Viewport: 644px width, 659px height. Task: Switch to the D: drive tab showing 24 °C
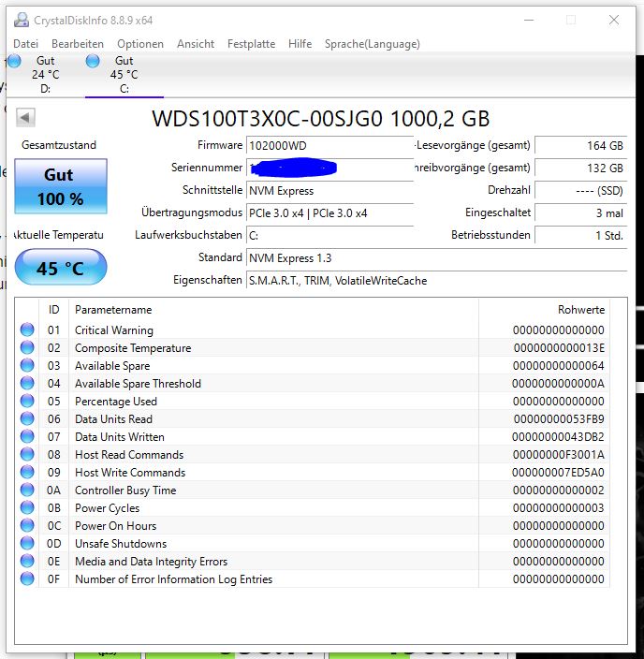(46, 74)
